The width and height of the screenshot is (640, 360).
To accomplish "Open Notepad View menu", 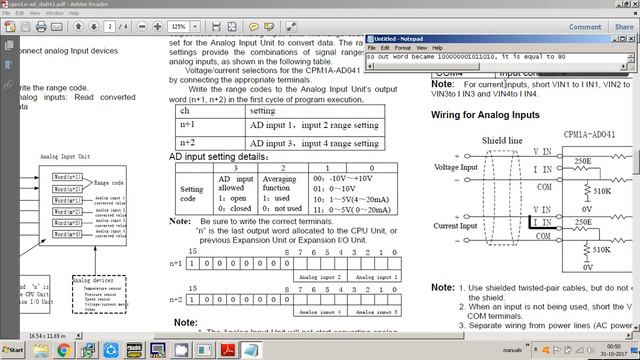I will 422,48.
